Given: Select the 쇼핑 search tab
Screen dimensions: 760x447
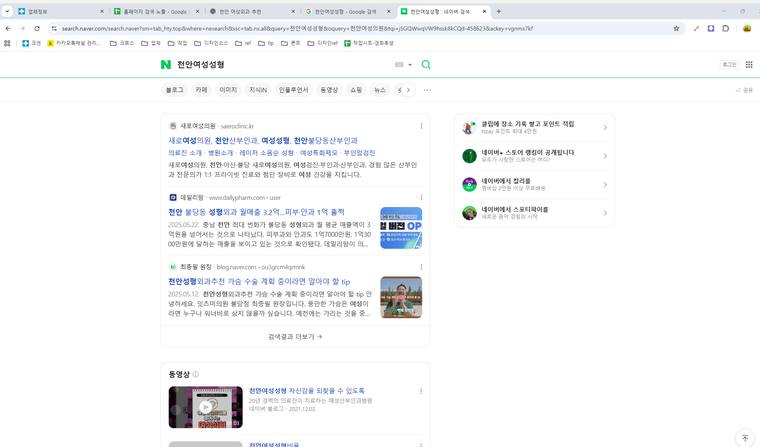Looking at the screenshot, I should click(x=356, y=90).
